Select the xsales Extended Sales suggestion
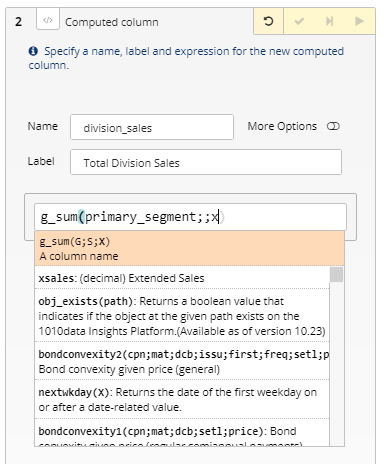384x464 pixels. (x=182, y=278)
